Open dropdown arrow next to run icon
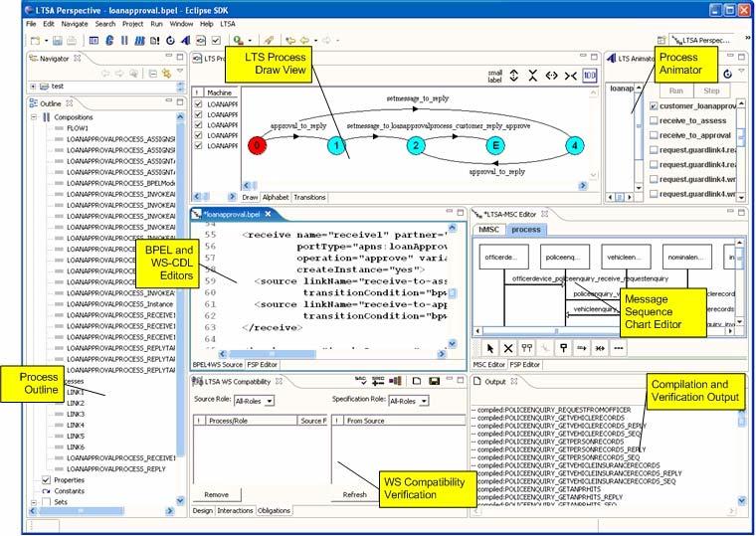 250,41
